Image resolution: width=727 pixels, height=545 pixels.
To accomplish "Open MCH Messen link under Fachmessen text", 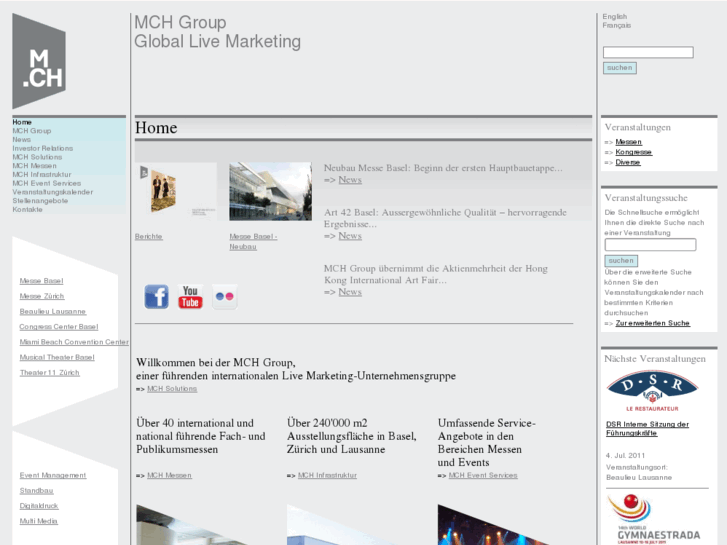I will click(169, 475).
